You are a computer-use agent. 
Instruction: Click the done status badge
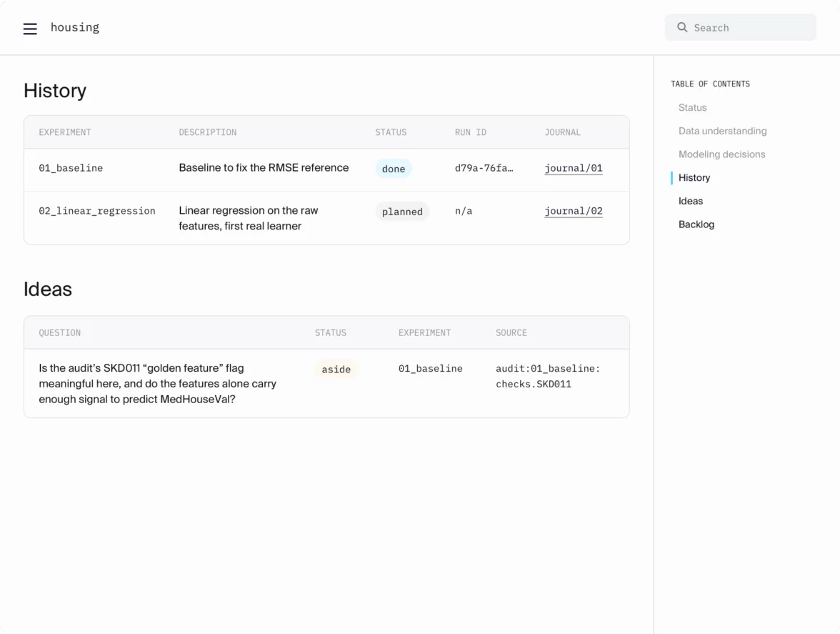click(x=393, y=169)
